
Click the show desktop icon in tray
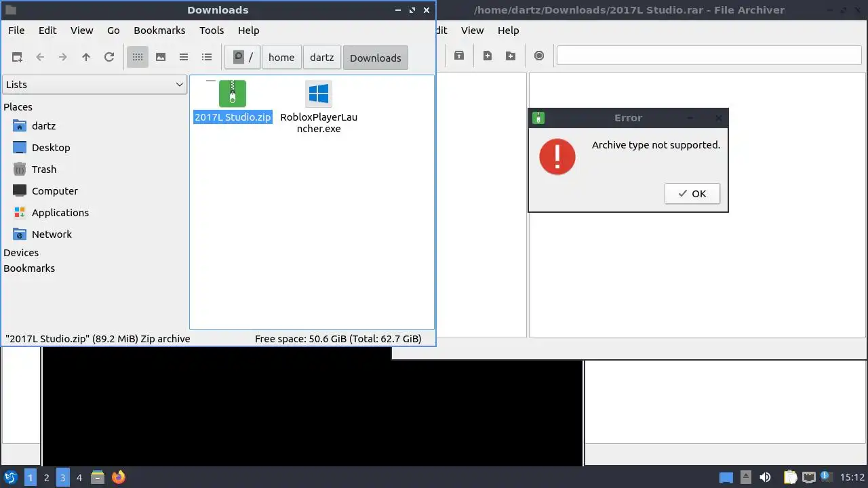[726, 477]
